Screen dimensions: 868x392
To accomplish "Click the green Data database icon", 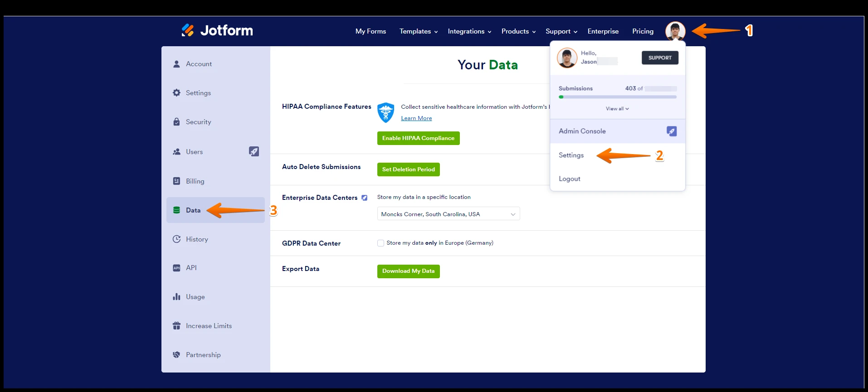I will pyautogui.click(x=176, y=210).
